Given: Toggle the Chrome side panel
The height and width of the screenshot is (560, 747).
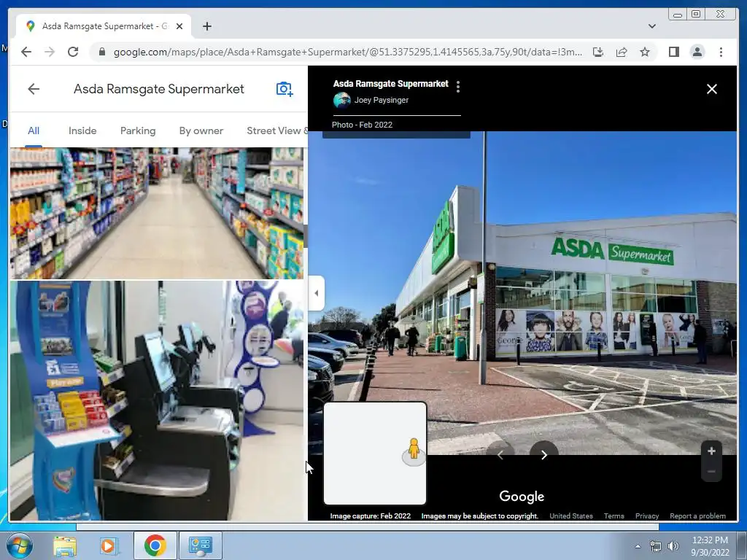Looking at the screenshot, I should [673, 52].
